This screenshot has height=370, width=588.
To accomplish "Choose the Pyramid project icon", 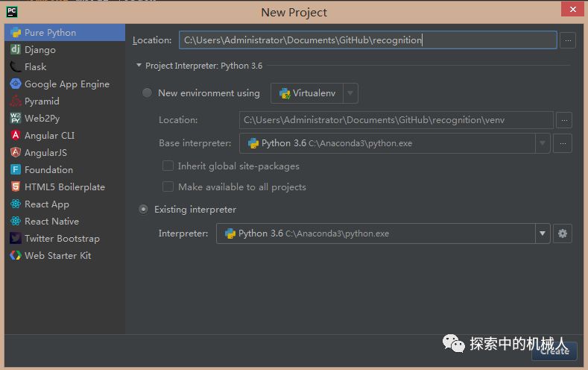I will pyautogui.click(x=16, y=101).
